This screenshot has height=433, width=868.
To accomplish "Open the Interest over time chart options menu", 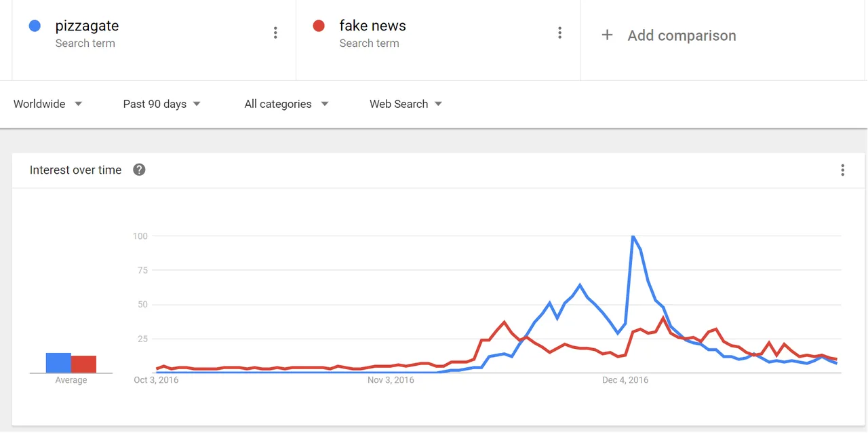I will click(x=842, y=170).
